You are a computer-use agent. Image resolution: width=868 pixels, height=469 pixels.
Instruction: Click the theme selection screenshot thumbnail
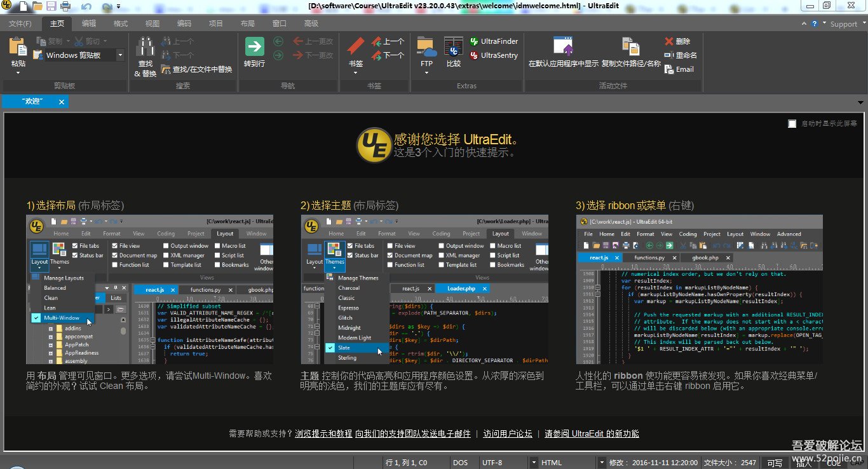424,289
